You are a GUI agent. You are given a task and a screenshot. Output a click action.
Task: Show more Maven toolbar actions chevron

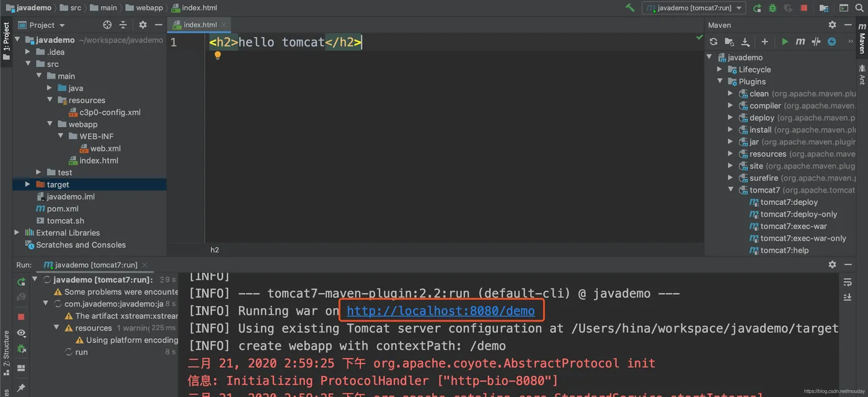pyautogui.click(x=851, y=41)
